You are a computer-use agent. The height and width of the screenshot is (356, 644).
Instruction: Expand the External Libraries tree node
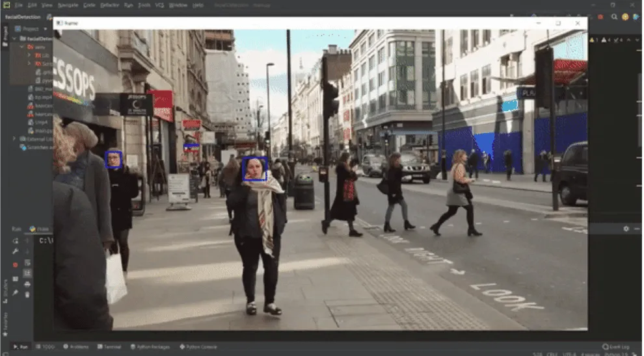tap(15, 138)
